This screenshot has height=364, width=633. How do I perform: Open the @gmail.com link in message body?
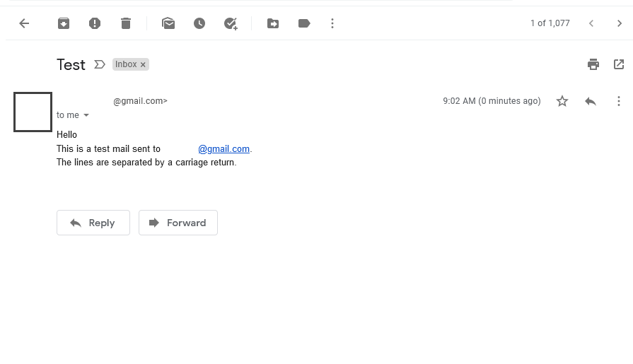(224, 149)
